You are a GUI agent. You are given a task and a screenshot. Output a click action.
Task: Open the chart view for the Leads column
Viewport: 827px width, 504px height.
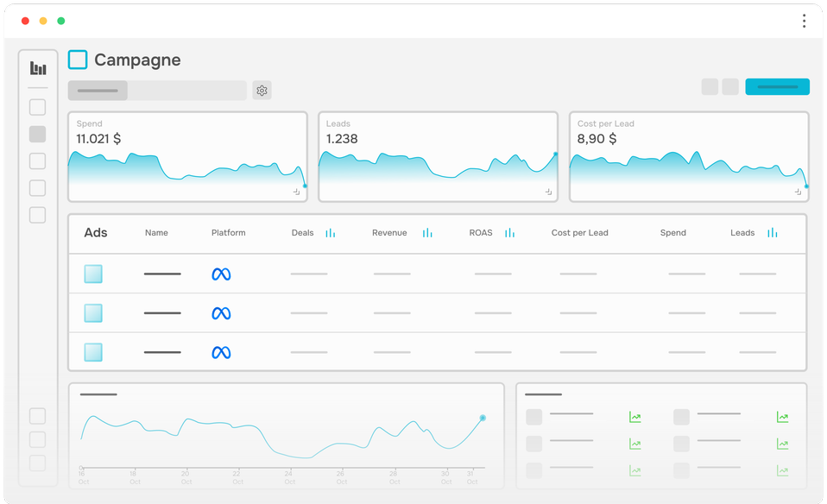[772, 233]
